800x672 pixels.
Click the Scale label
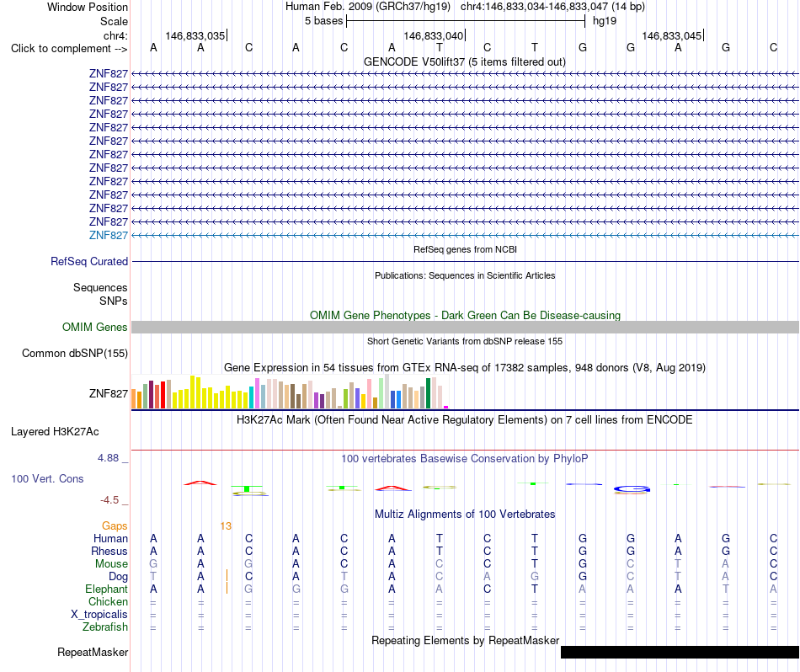(x=114, y=21)
